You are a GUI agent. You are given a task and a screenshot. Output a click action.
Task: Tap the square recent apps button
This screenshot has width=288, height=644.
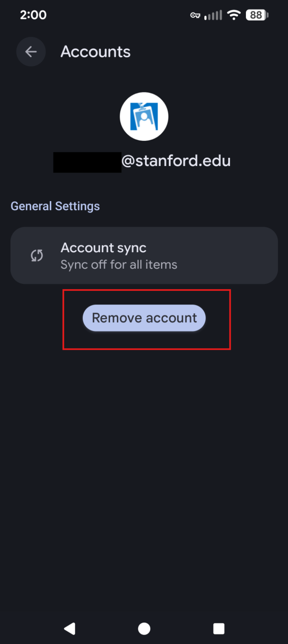(218, 628)
